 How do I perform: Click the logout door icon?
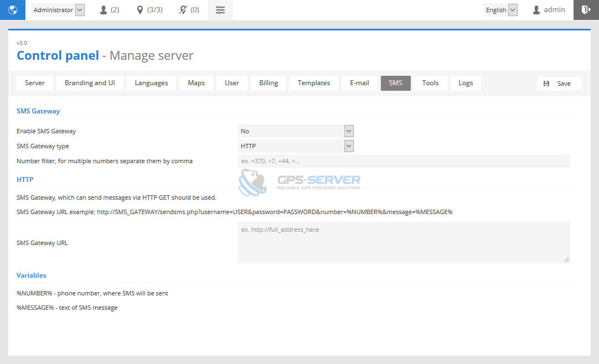[x=586, y=10]
